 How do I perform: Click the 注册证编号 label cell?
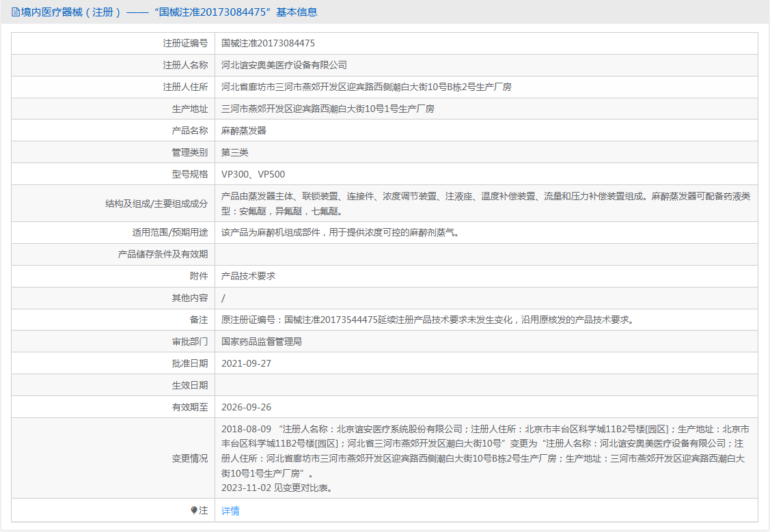185,43
